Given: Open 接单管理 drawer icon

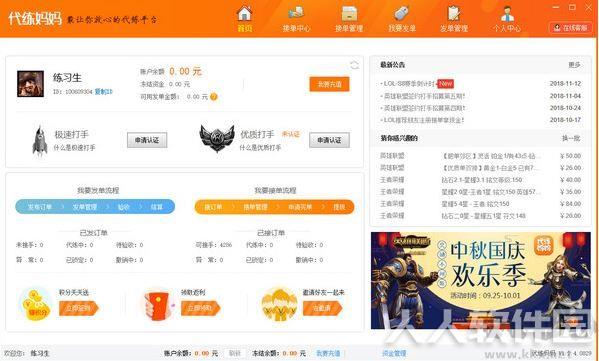Looking at the screenshot, I should (x=349, y=14).
